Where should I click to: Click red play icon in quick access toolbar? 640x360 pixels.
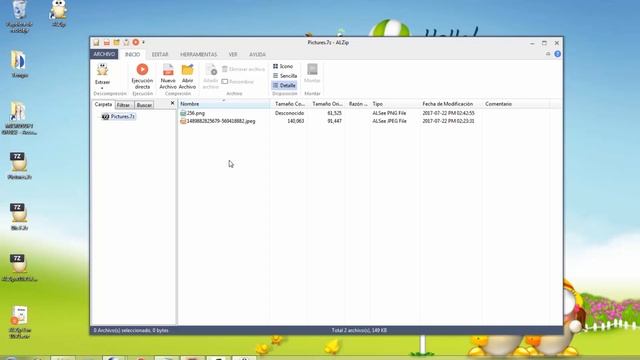point(136,42)
